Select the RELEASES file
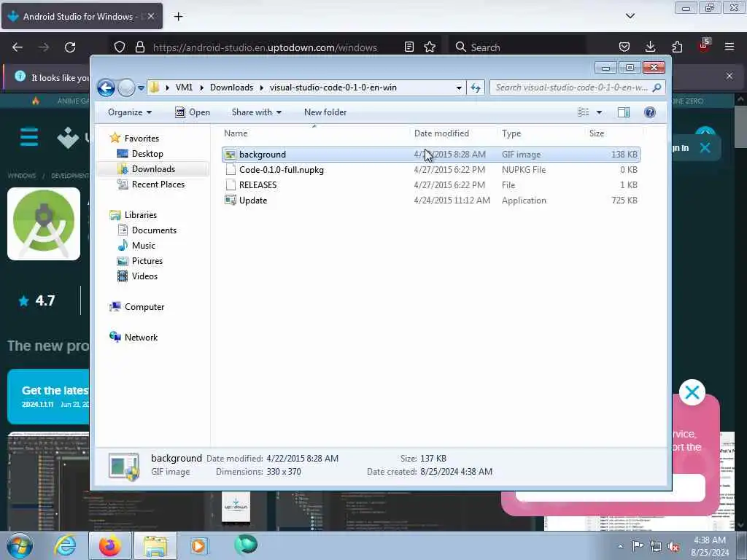The width and height of the screenshot is (747, 560). 431,185
